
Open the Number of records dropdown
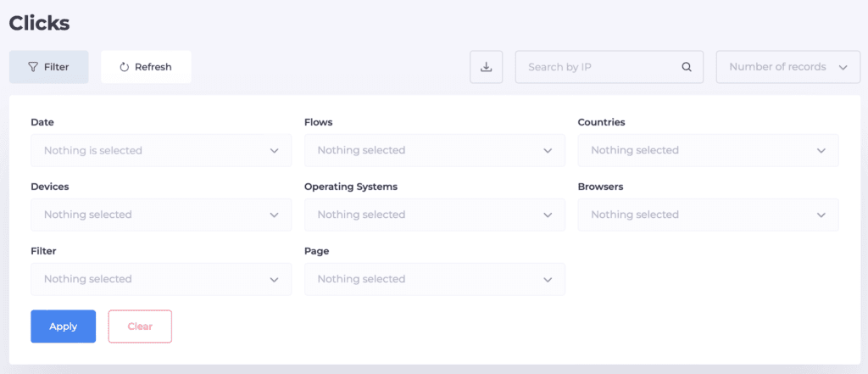point(787,67)
